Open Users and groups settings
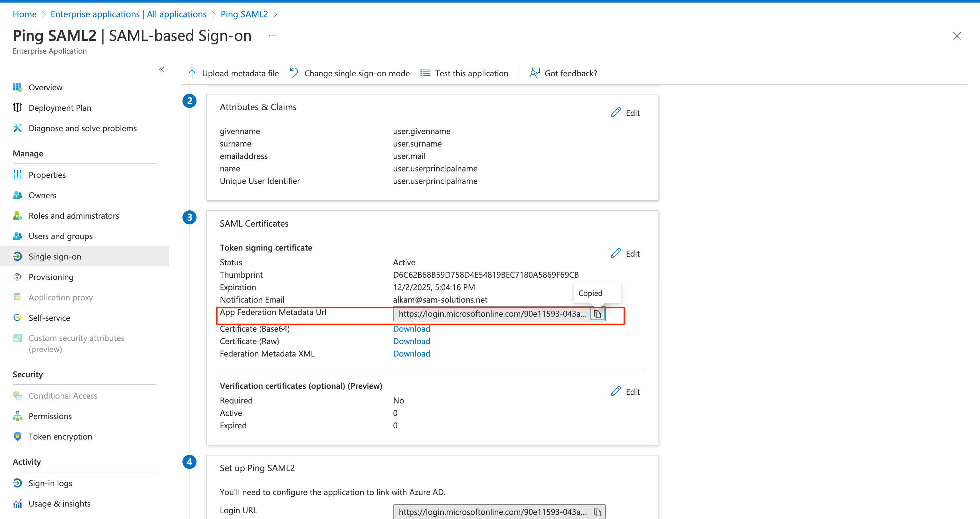Image resolution: width=980 pixels, height=519 pixels. 61,236
